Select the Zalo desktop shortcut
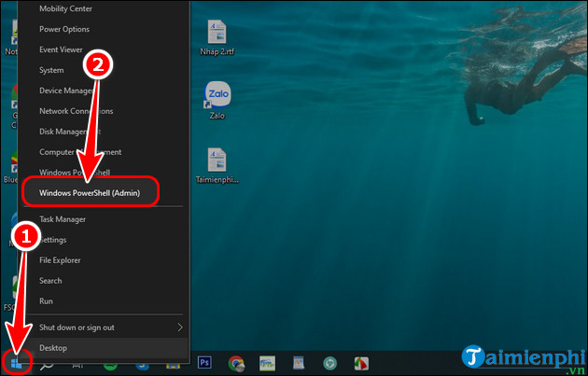This screenshot has height=376, width=588. coord(217,101)
